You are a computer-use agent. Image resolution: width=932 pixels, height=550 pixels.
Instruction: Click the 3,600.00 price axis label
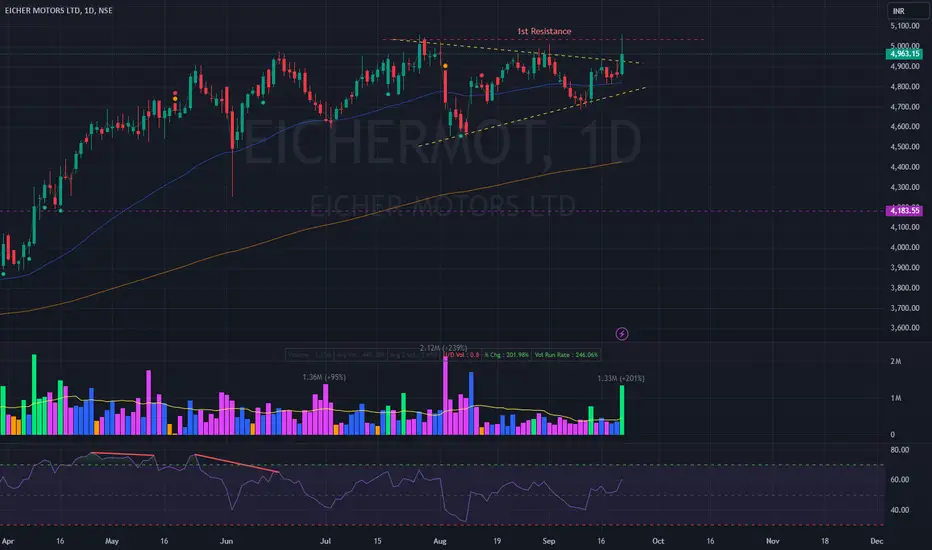905,328
